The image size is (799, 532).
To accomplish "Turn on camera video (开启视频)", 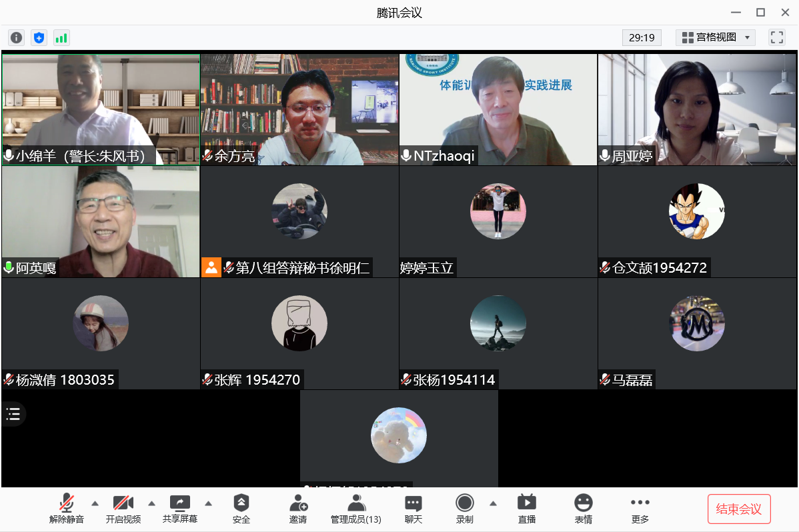I will (x=123, y=509).
